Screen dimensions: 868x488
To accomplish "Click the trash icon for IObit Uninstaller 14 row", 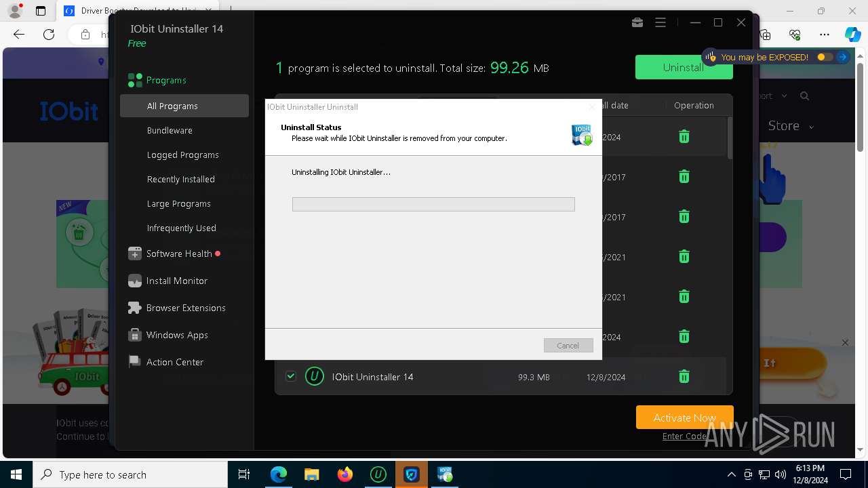I will click(x=684, y=377).
